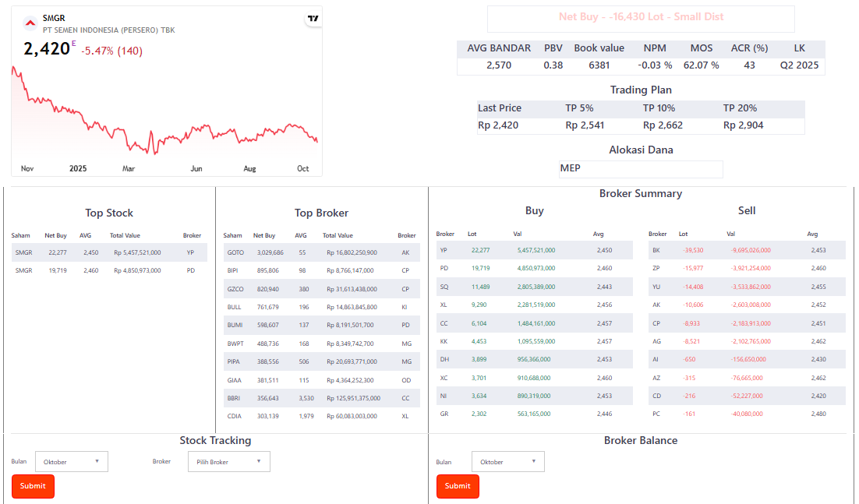Viewport: 859px width, 504px height.
Task: Click Buy broker GR lot 2,302
Action: (x=534, y=414)
